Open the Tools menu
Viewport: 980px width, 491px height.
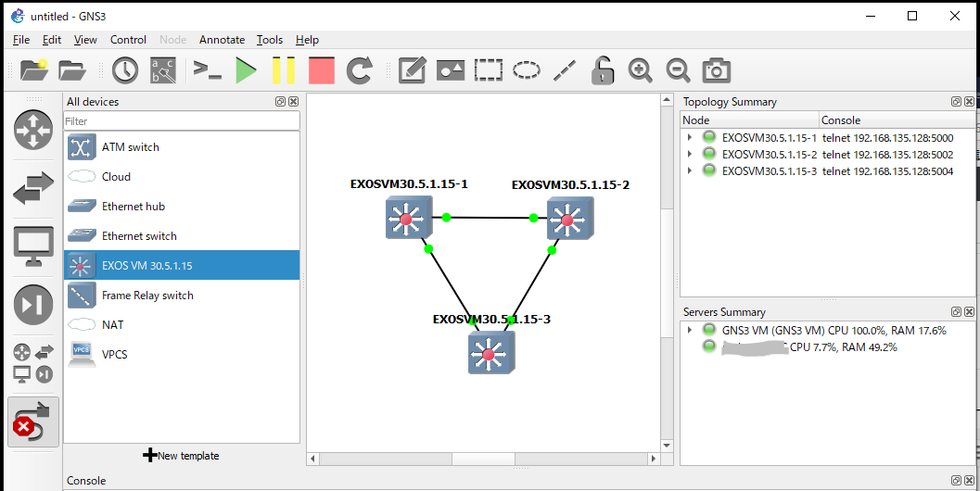[x=270, y=39]
